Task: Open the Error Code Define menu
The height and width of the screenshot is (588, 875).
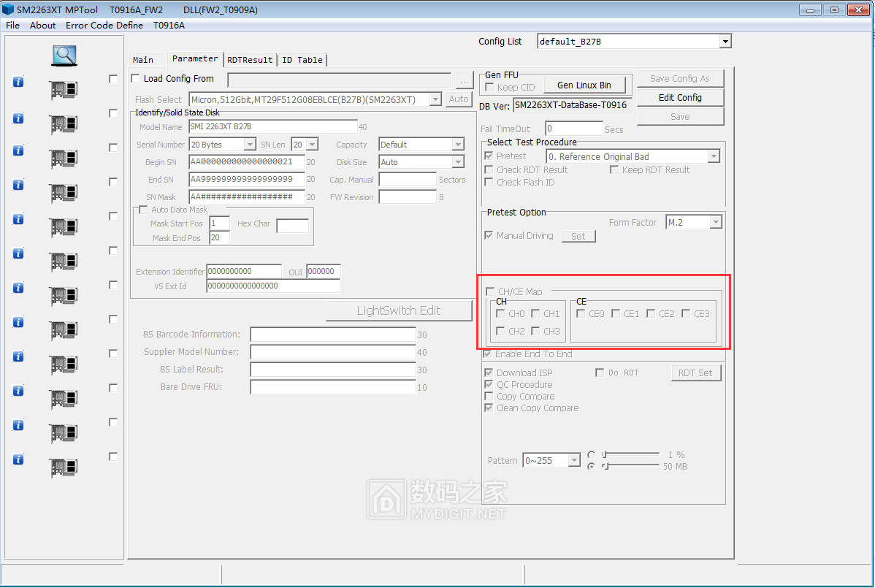Action: tap(104, 25)
